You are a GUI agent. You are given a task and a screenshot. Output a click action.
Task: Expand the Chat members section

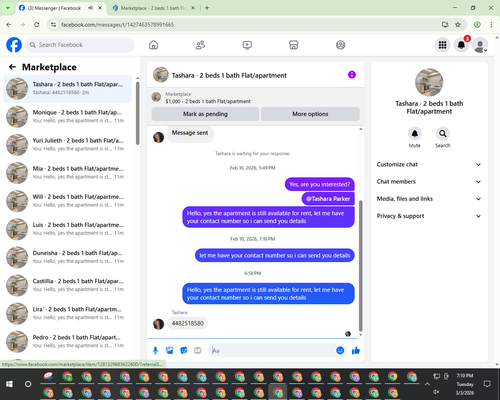pos(429,182)
